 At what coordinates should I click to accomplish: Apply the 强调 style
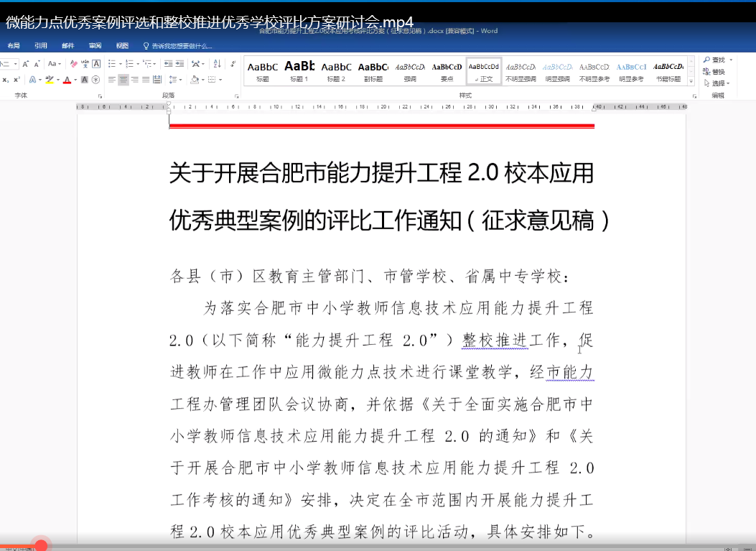point(410,71)
